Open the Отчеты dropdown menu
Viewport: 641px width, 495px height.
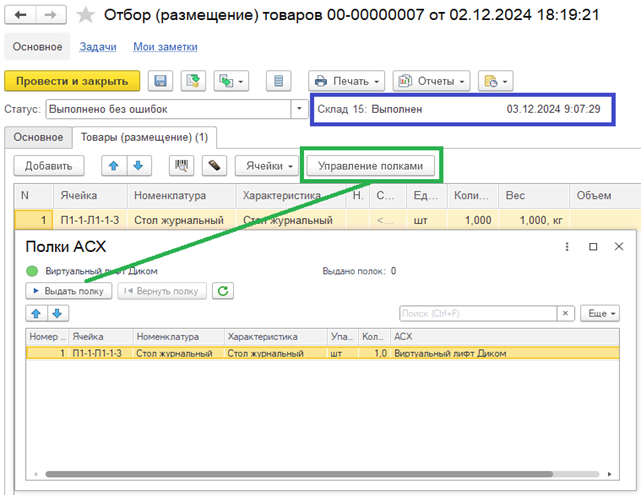point(431,81)
